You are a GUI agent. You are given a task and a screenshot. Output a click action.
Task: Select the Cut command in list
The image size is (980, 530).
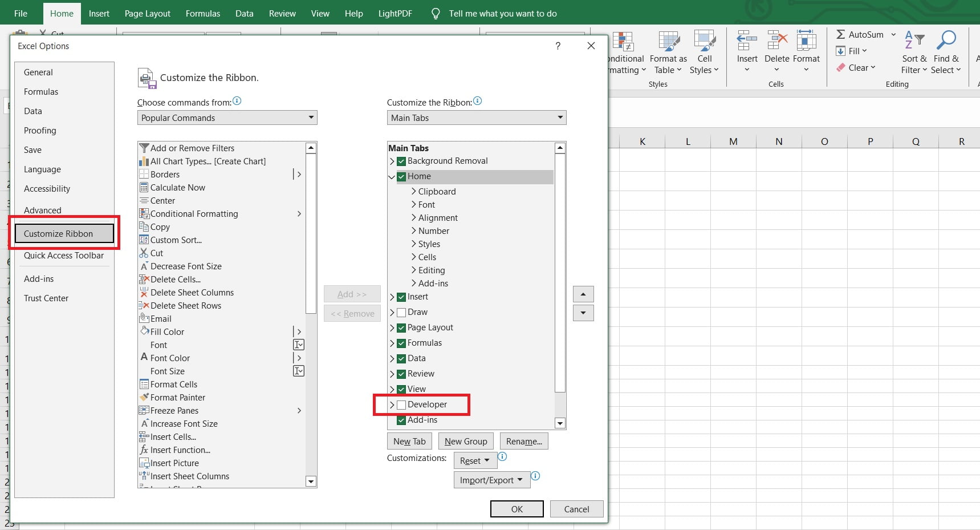click(x=222, y=253)
